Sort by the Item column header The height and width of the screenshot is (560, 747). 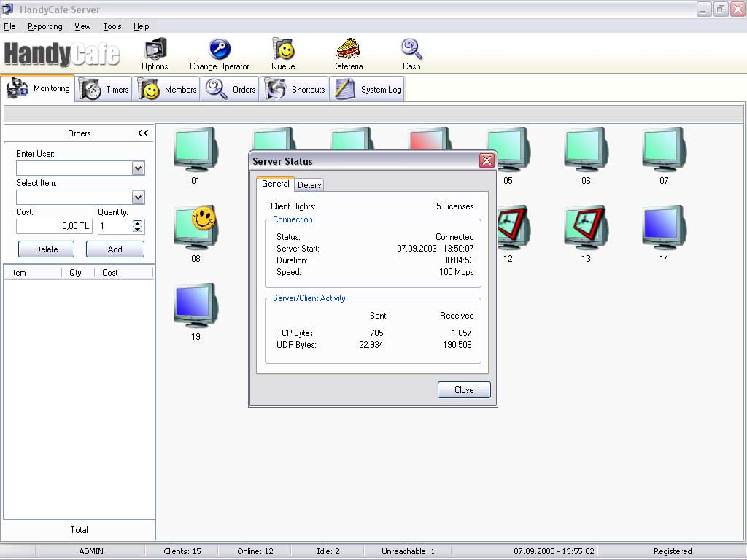pos(34,273)
